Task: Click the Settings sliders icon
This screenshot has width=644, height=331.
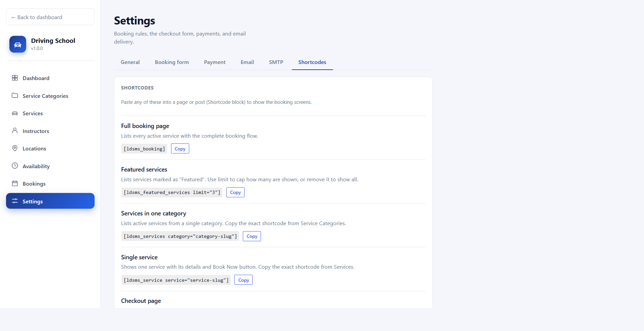Action: coord(15,201)
